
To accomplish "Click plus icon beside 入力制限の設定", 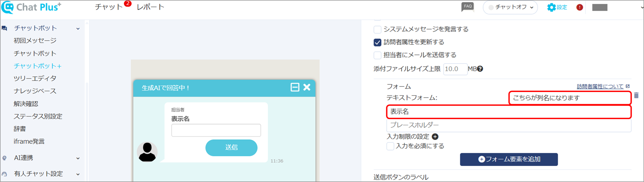I will (x=435, y=136).
